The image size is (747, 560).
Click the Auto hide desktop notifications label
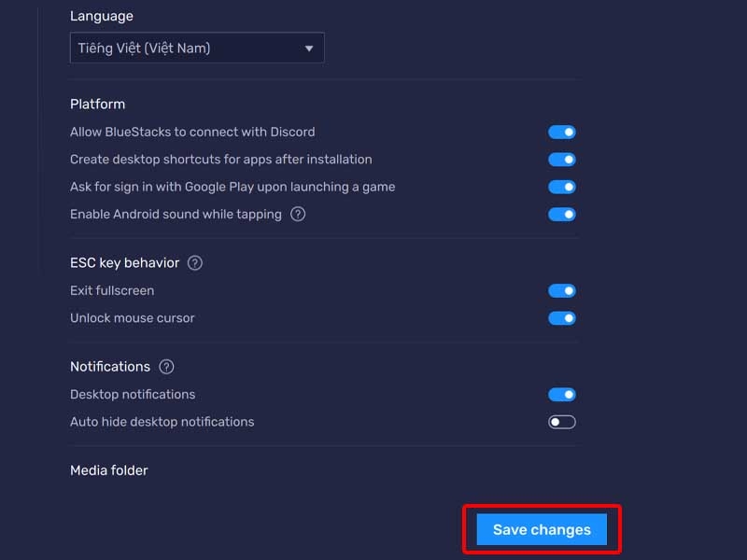[162, 422]
